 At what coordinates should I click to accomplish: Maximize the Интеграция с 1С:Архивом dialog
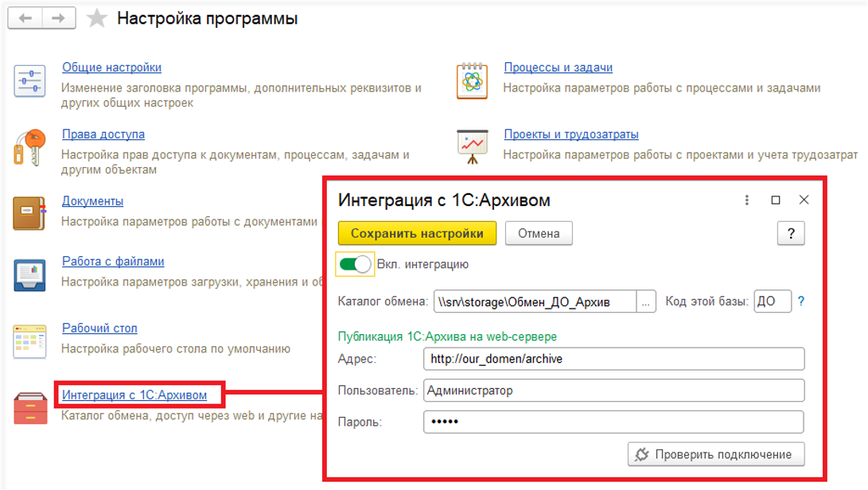776,200
